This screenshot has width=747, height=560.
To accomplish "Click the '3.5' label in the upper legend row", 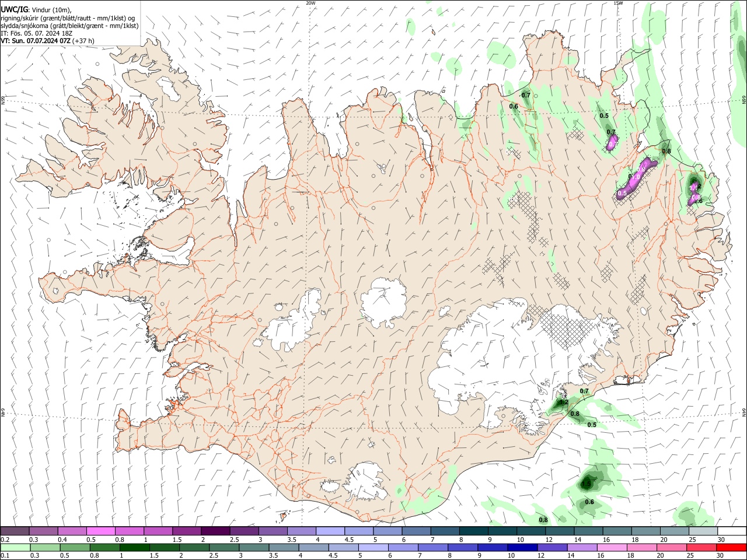I will point(291,540).
